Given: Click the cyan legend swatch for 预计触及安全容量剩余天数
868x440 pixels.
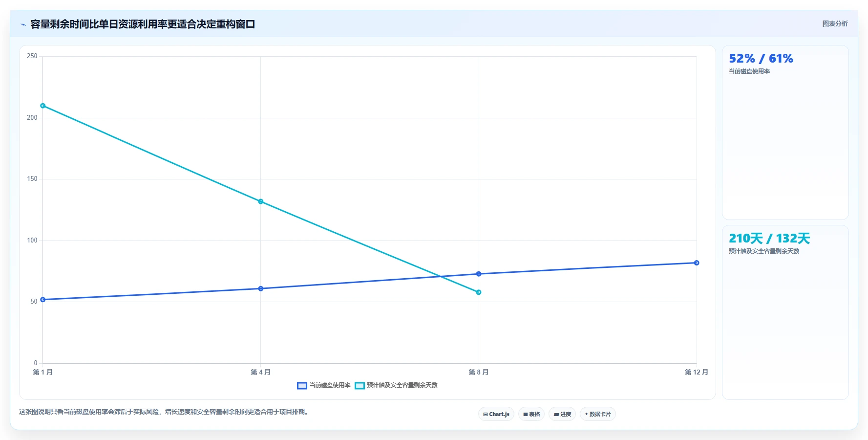Looking at the screenshot, I should pos(360,386).
